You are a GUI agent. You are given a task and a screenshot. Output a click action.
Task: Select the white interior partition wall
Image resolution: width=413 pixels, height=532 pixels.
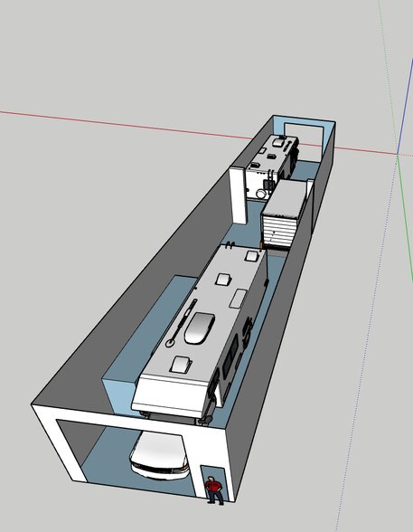[238, 195]
